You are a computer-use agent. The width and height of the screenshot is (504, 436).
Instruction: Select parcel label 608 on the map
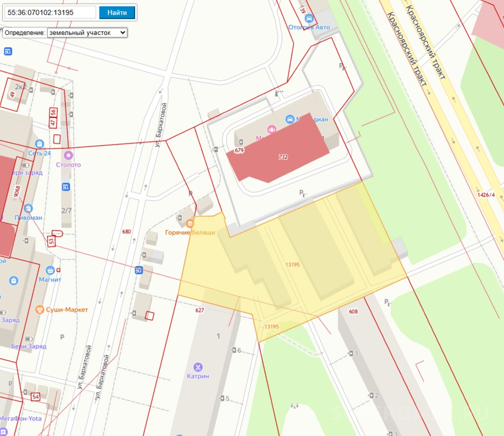[x=353, y=312]
